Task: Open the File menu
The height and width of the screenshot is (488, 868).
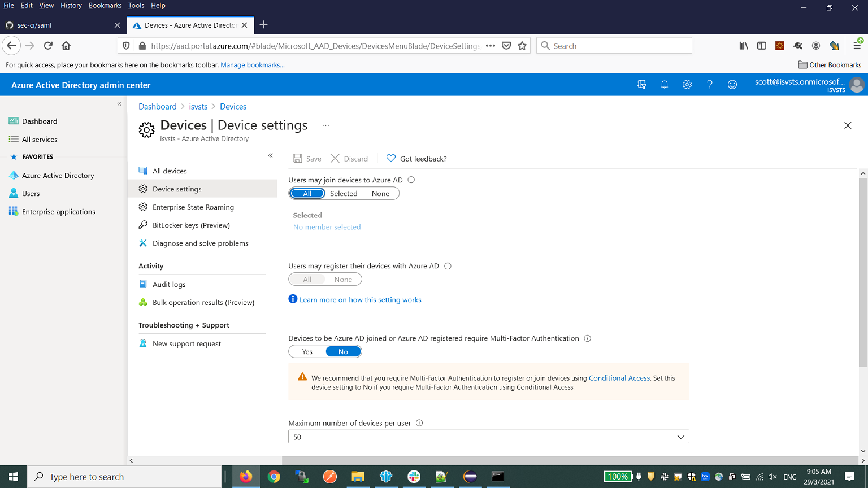Action: tap(8, 6)
